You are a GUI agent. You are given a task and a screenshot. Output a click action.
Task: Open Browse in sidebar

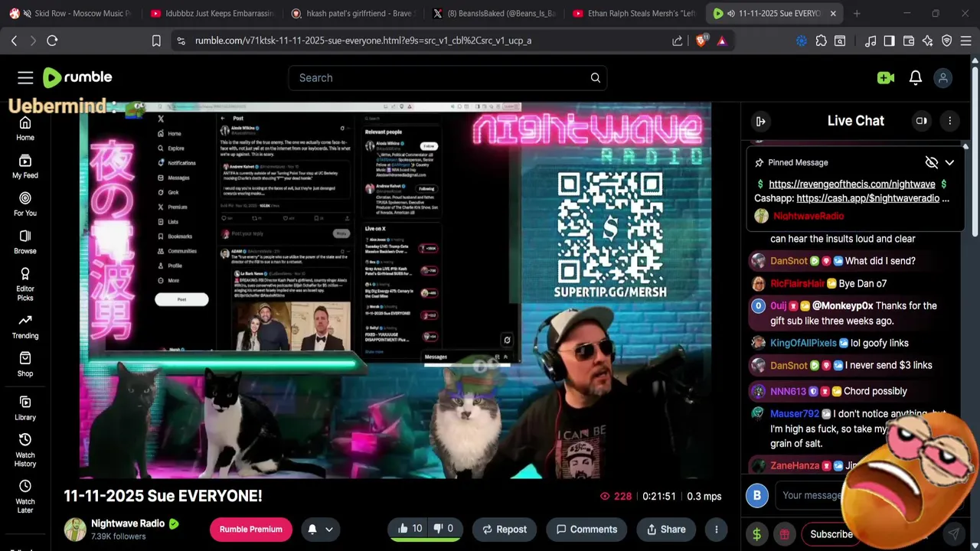[25, 242]
